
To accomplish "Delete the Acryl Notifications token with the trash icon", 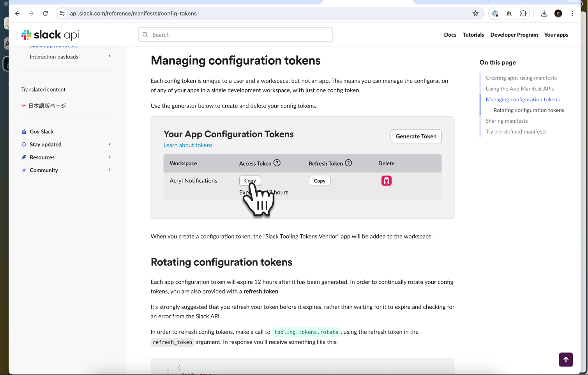I will (386, 180).
